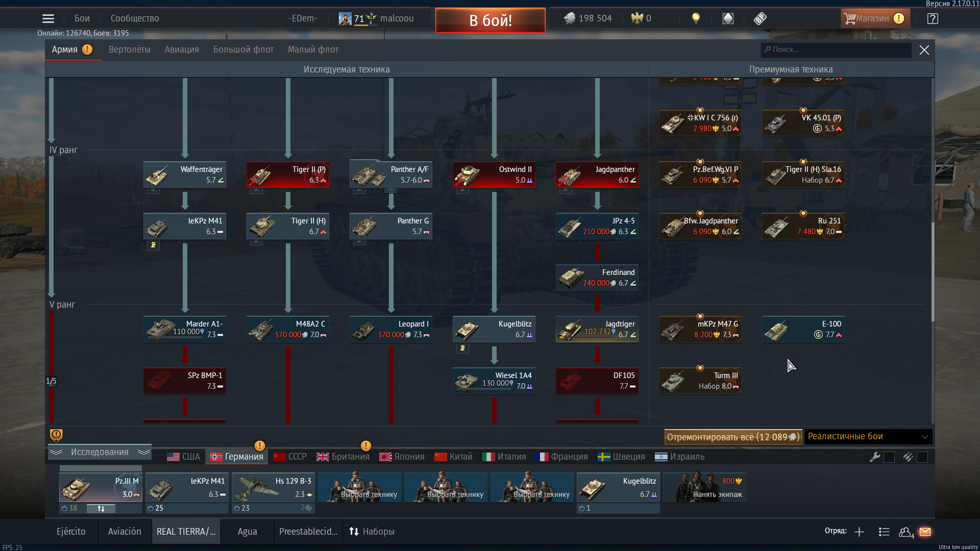The height and width of the screenshot is (551, 980).
Task: Toggle the auto ammo refill checkbox
Action: point(922,457)
